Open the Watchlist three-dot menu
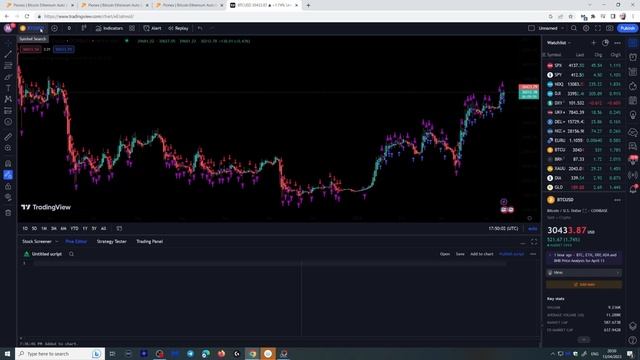The image size is (640, 360). coord(617,42)
